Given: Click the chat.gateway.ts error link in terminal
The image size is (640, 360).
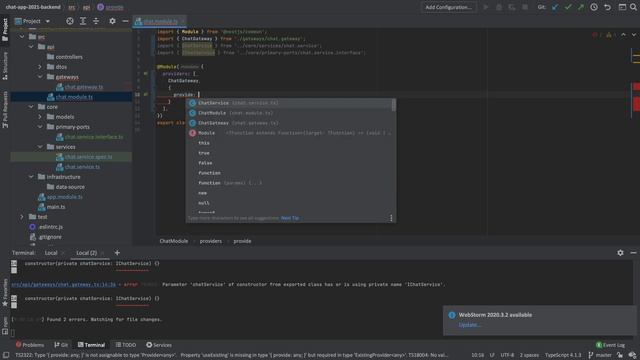Looking at the screenshot, I should [x=64, y=284].
